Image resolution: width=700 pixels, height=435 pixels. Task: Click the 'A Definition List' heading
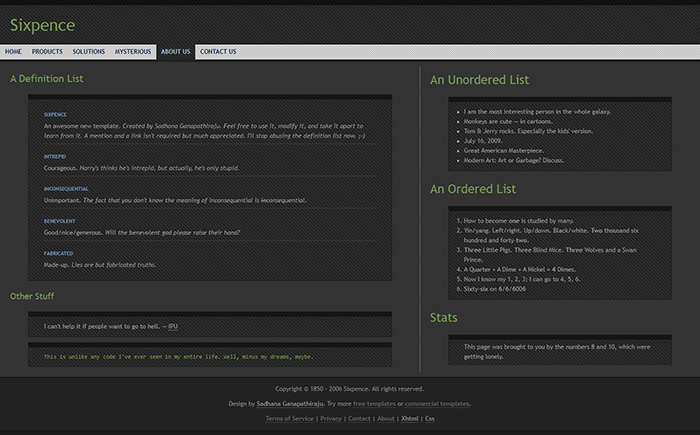[46, 79]
